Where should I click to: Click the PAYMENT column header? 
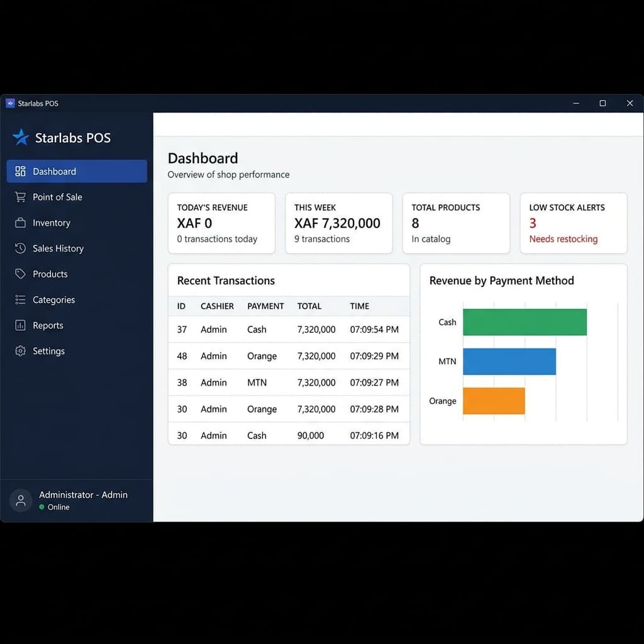pyautogui.click(x=265, y=306)
